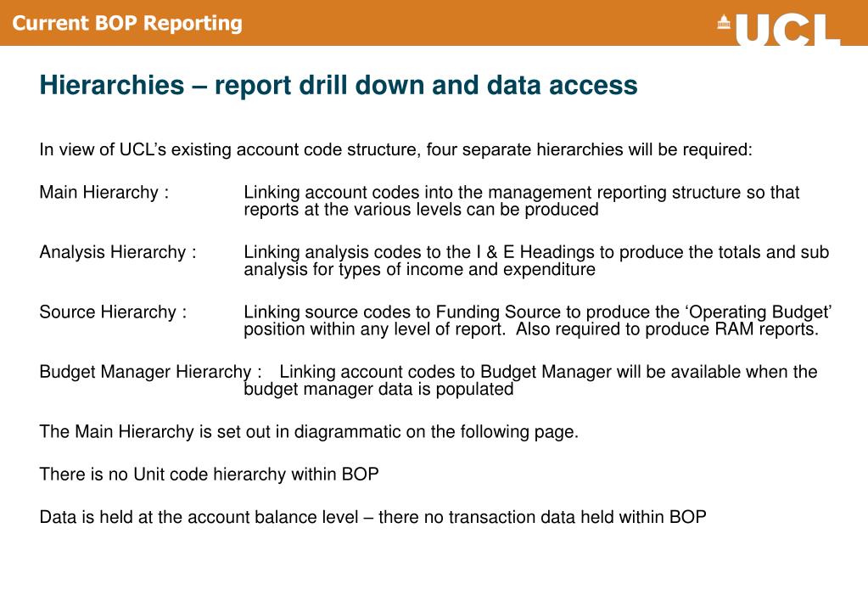This screenshot has height=601, width=868.
Task: Click the line 'analysis for types of income and expenditure'
Action: pyautogui.click(x=420, y=269)
